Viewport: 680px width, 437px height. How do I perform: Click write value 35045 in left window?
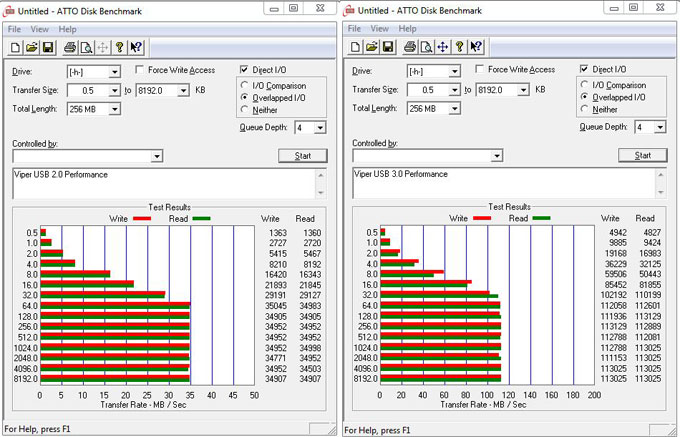coord(275,306)
